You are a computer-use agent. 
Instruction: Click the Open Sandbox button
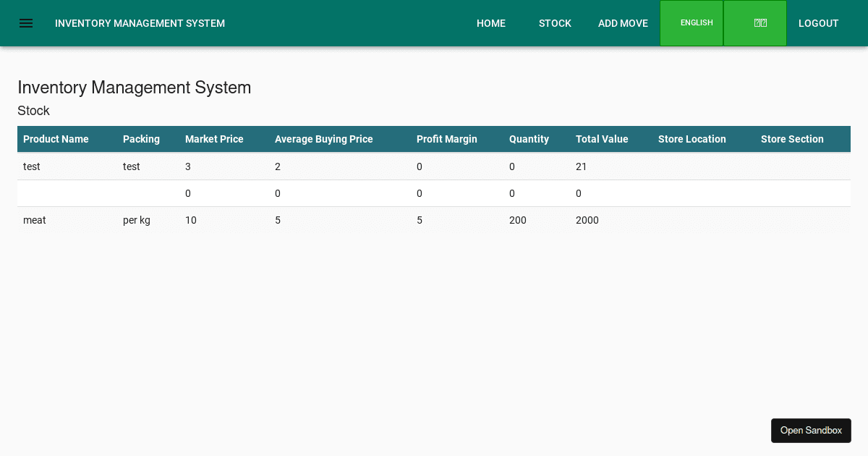811,431
